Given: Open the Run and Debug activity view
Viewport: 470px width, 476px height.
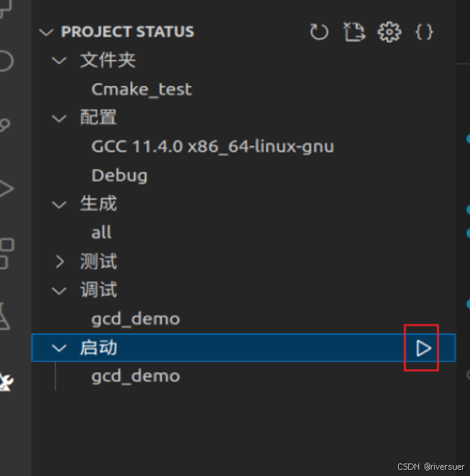Looking at the screenshot, I should point(6,188).
